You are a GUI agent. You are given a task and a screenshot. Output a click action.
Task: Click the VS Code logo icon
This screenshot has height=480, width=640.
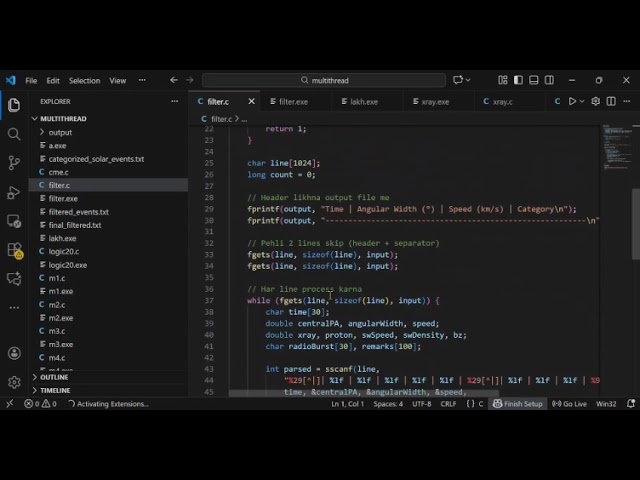coord(11,80)
